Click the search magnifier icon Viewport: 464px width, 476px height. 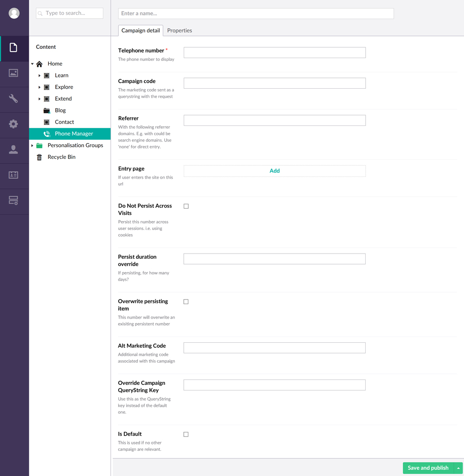tap(40, 13)
